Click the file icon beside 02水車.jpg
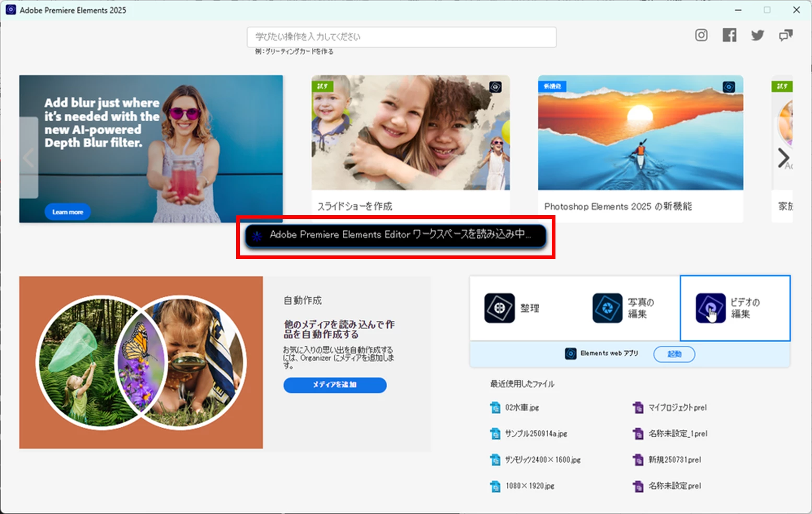The image size is (812, 514). pyautogui.click(x=495, y=407)
